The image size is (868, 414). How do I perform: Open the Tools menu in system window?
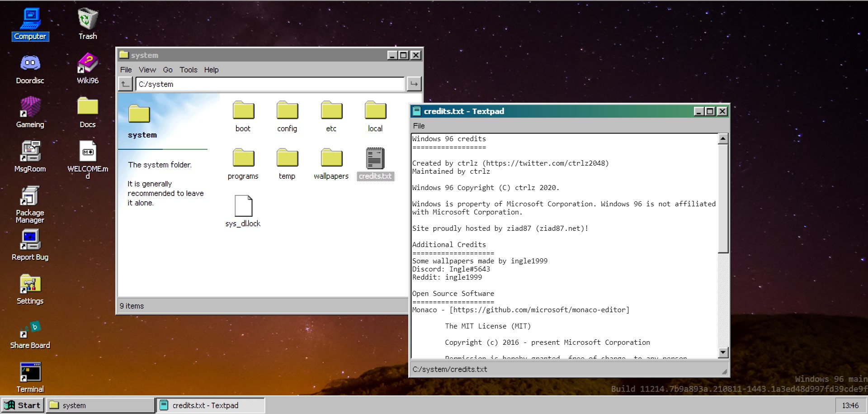coord(188,70)
